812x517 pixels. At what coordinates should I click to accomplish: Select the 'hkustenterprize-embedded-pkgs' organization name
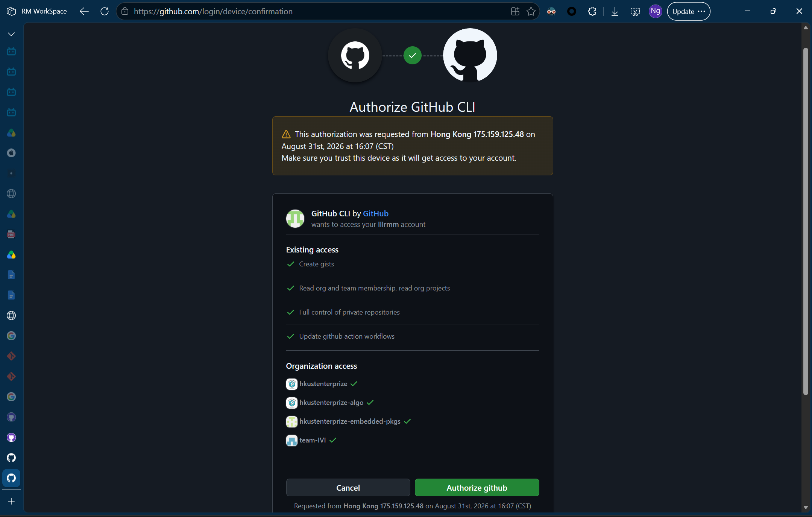[350, 421]
